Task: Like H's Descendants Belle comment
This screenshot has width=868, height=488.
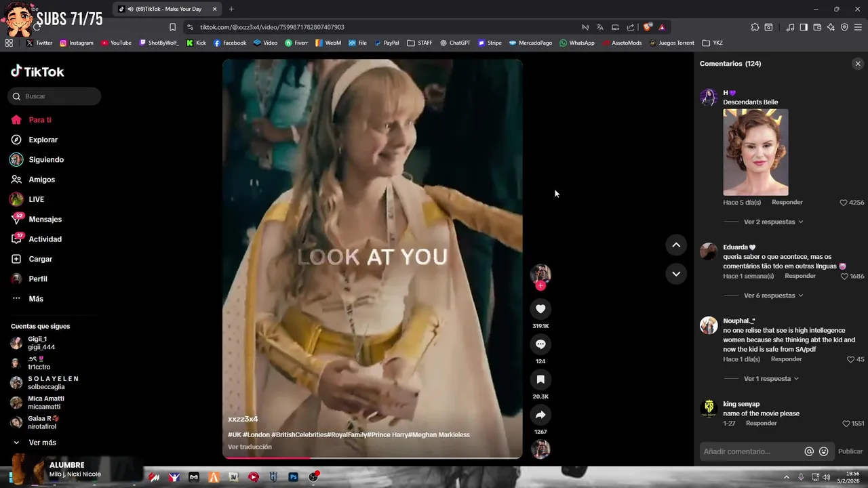Action: (844, 203)
